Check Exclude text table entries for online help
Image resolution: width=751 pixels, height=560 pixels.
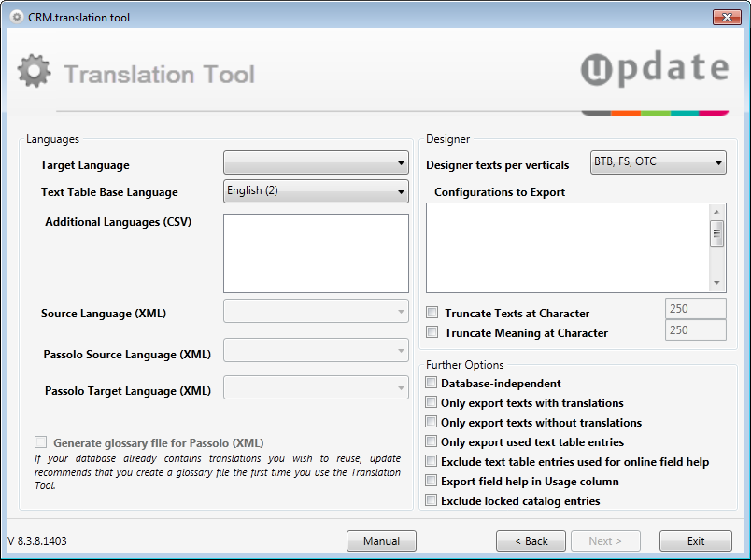[431, 461]
